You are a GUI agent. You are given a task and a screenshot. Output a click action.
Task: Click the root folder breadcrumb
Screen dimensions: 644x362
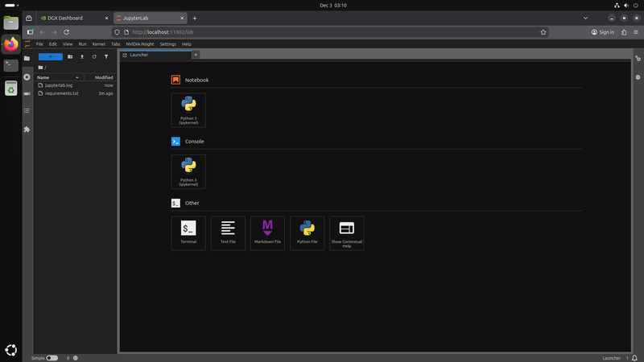point(41,68)
